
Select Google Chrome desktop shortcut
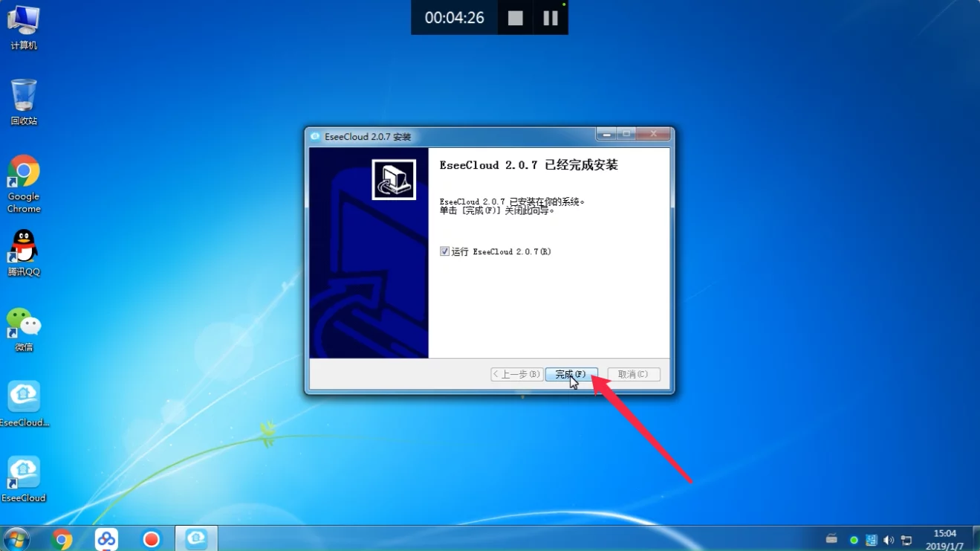pyautogui.click(x=24, y=184)
